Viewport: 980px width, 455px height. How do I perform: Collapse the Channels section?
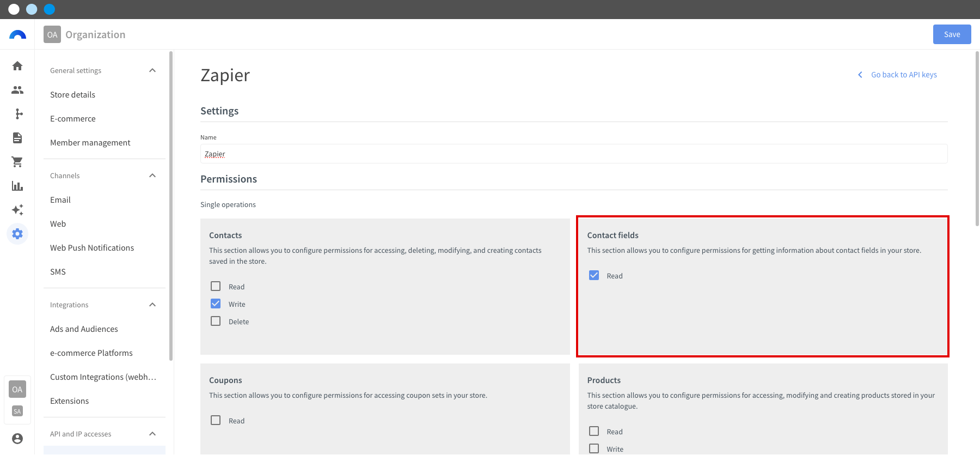[152, 175]
